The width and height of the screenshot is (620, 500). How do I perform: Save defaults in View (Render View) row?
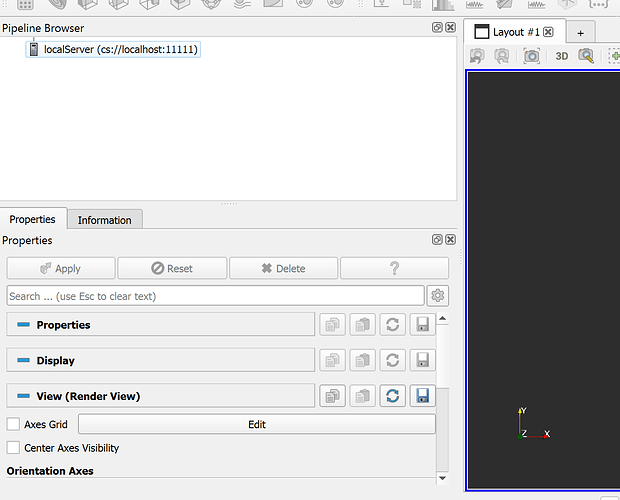pyautogui.click(x=422, y=396)
